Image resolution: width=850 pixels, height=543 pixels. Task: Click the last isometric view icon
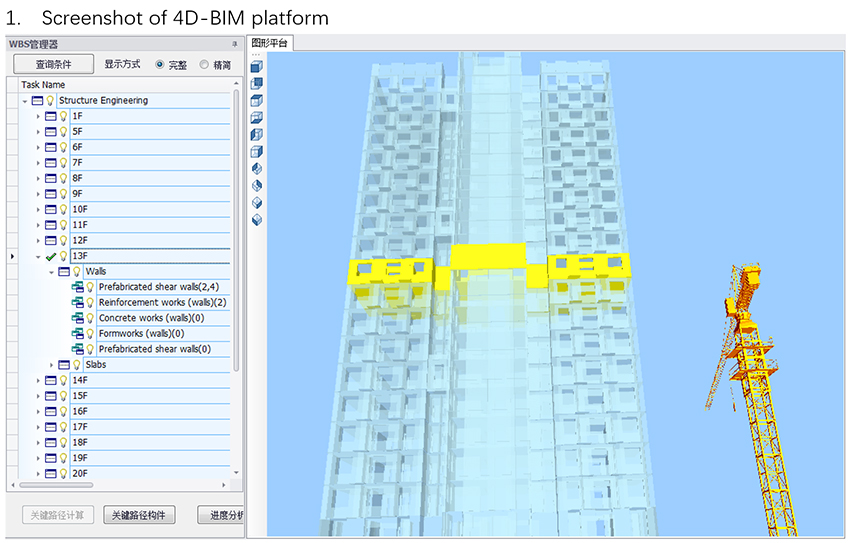pos(256,219)
